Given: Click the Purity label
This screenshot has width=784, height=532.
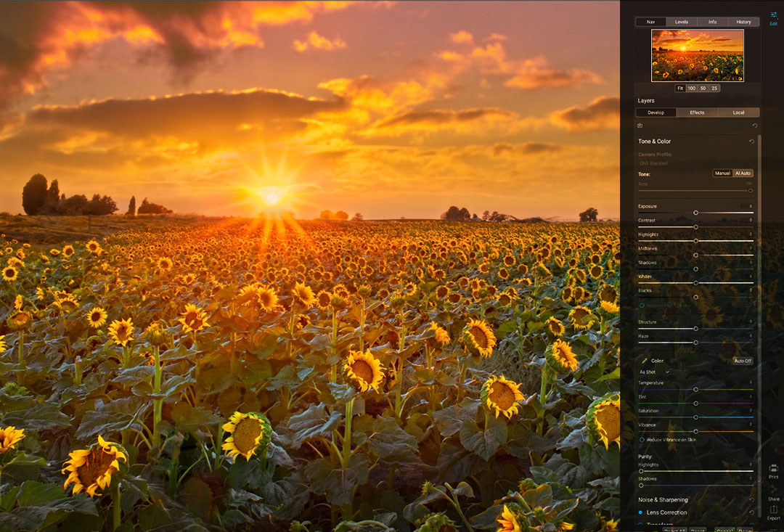Looking at the screenshot, I should pyautogui.click(x=645, y=457).
